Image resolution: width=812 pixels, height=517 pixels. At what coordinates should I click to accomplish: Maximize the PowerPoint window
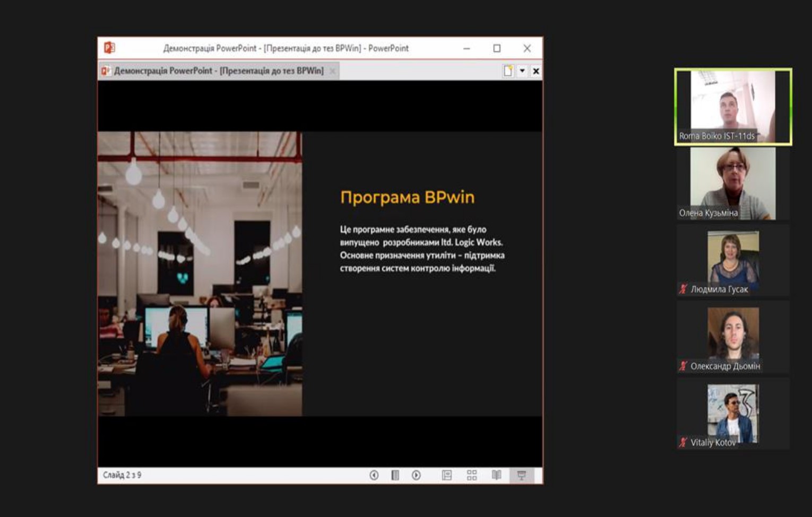pos(497,48)
